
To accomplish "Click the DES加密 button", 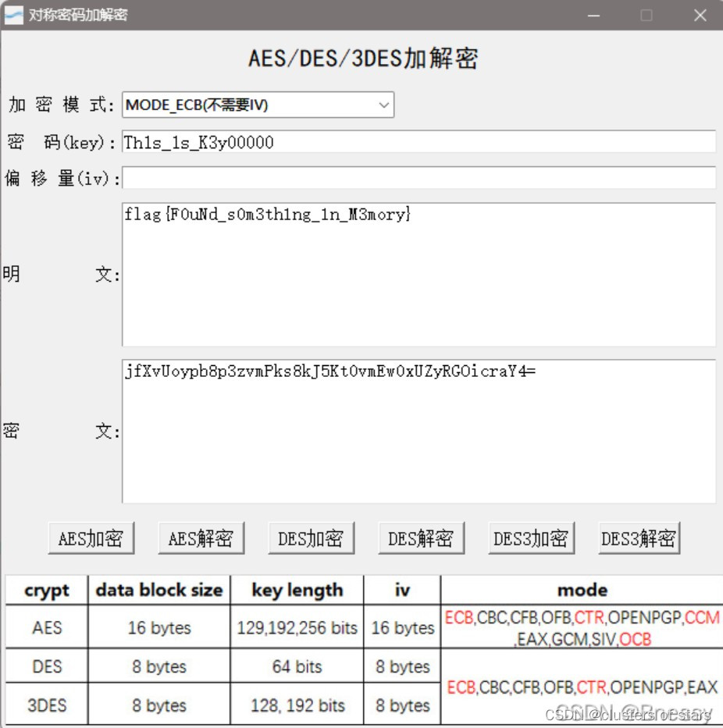I will (x=311, y=537).
